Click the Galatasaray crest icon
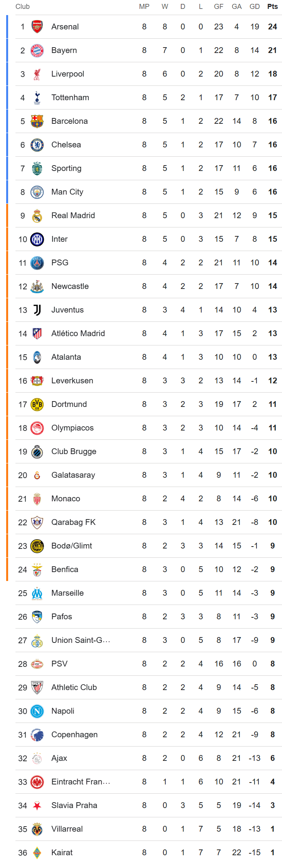The width and height of the screenshot is (282, 868). [37, 475]
